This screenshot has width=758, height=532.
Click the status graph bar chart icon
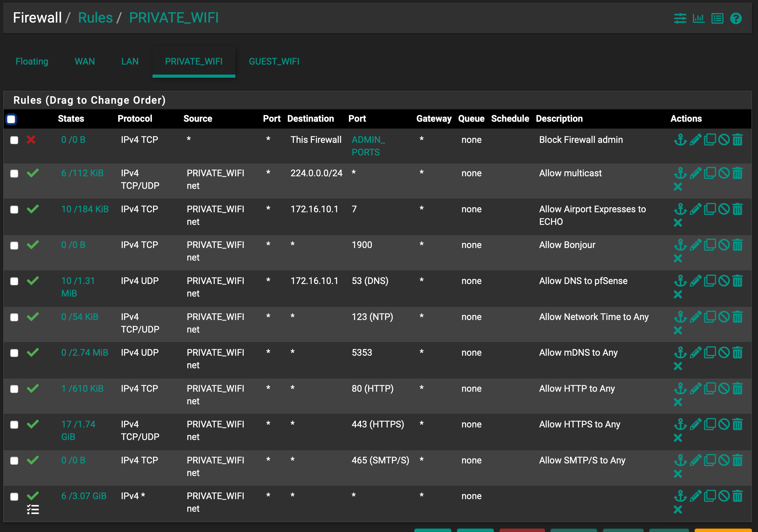pyautogui.click(x=698, y=18)
